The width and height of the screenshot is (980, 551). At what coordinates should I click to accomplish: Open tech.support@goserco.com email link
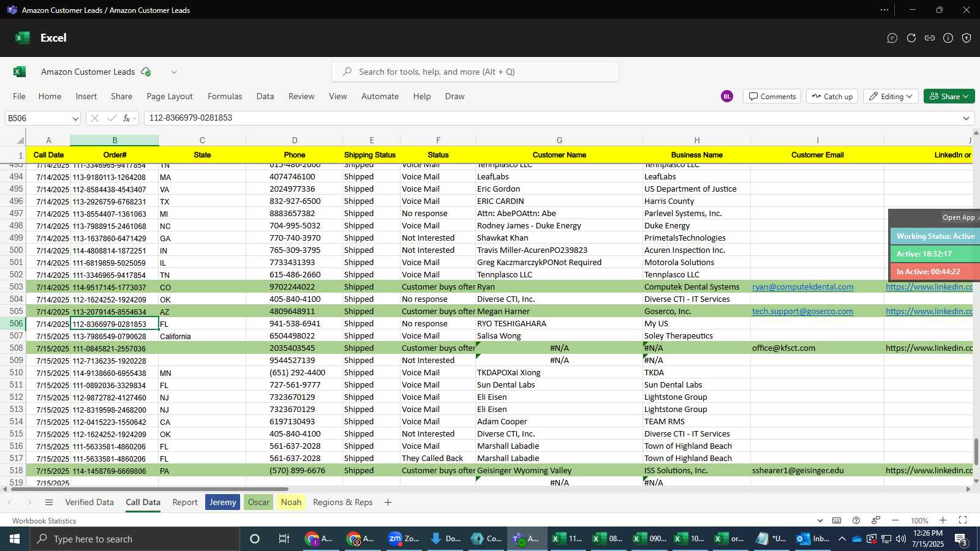tap(802, 312)
